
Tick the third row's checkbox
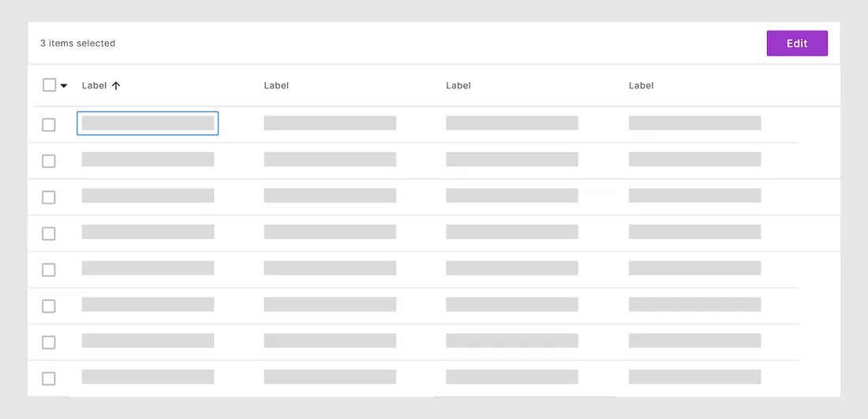coord(49,197)
